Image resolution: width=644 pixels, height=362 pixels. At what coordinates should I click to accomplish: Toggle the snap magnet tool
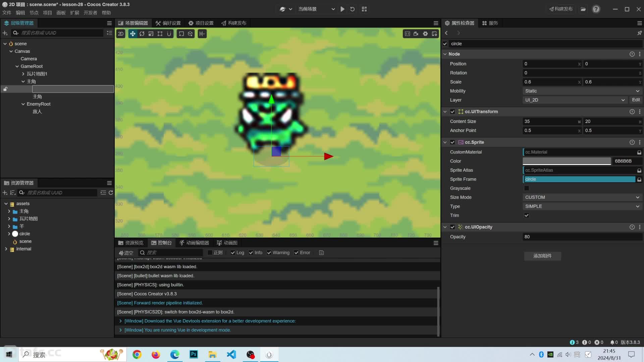pyautogui.click(x=169, y=34)
